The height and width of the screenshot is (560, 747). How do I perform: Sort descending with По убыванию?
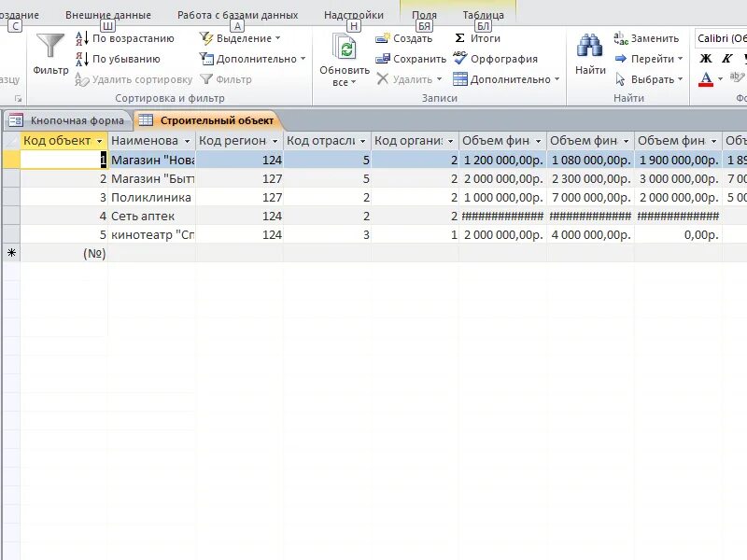point(118,59)
